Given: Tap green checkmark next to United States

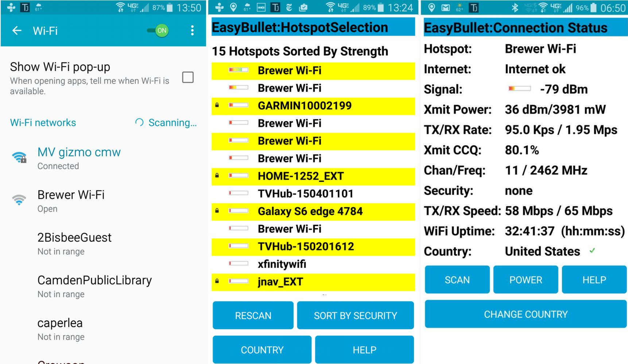Looking at the screenshot, I should [x=592, y=251].
